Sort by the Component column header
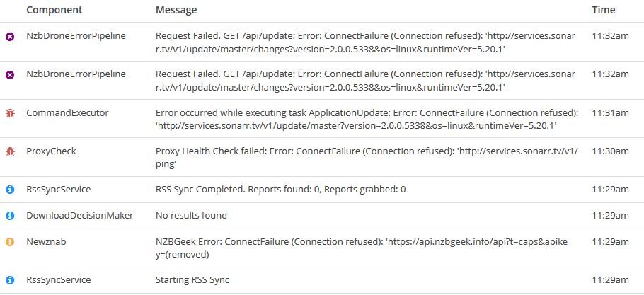The width and height of the screenshot is (644, 295). (54, 10)
